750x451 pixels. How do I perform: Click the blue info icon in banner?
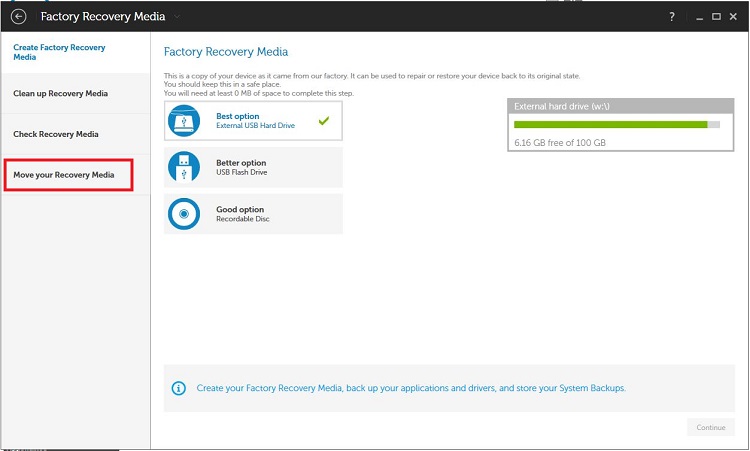[x=178, y=388]
